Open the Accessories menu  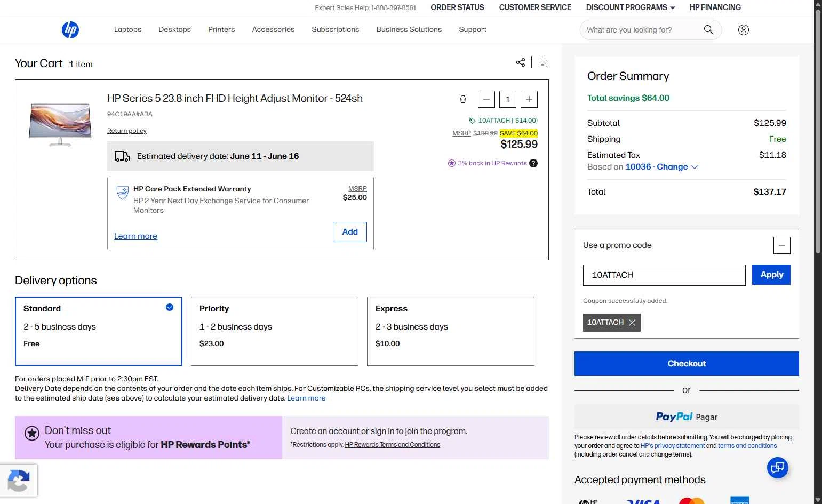[273, 30]
